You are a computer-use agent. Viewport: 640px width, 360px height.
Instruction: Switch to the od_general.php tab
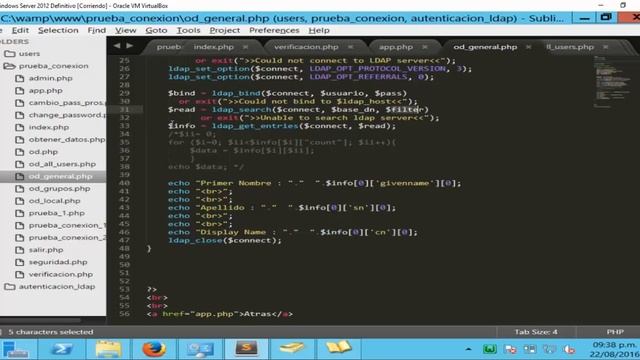coord(485,47)
